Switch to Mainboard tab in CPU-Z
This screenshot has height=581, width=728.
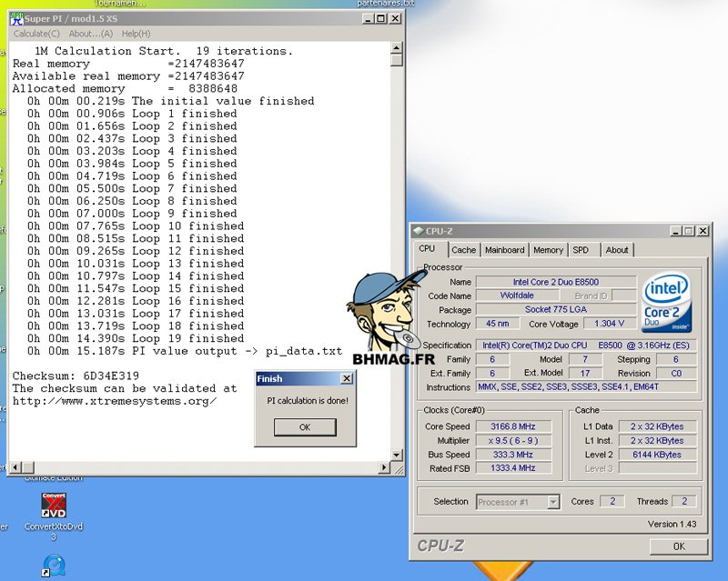[504, 250]
